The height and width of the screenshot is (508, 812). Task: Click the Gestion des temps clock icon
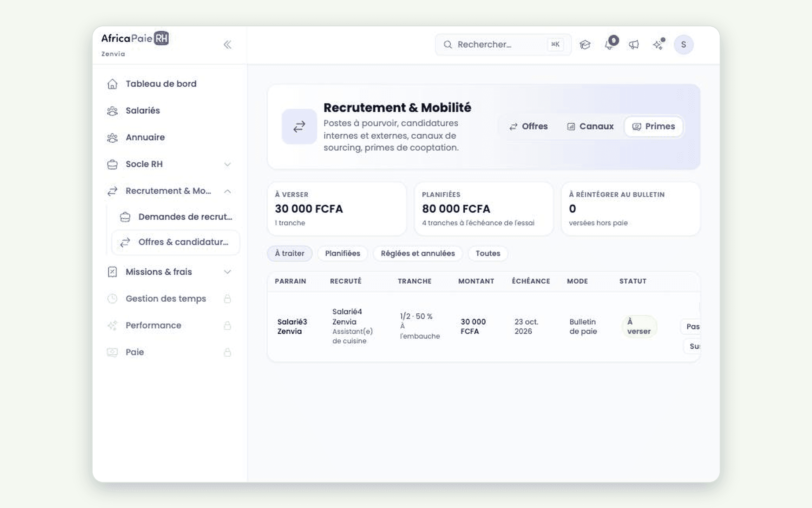click(x=112, y=299)
